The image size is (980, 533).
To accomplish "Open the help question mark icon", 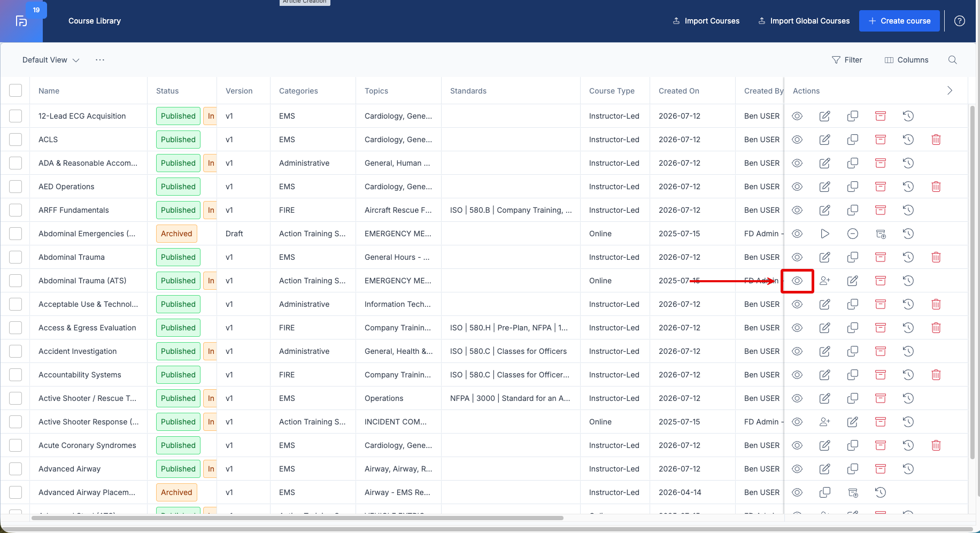I will [x=960, y=21].
